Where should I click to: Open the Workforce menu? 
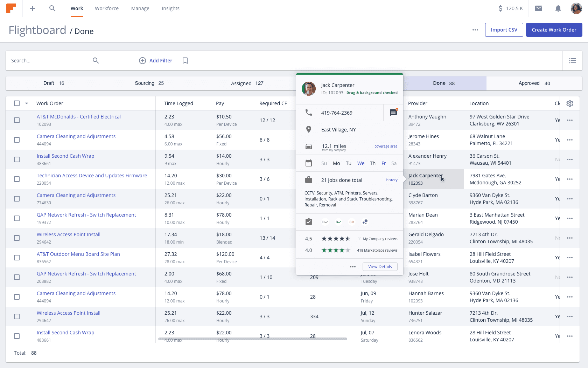[x=107, y=8]
